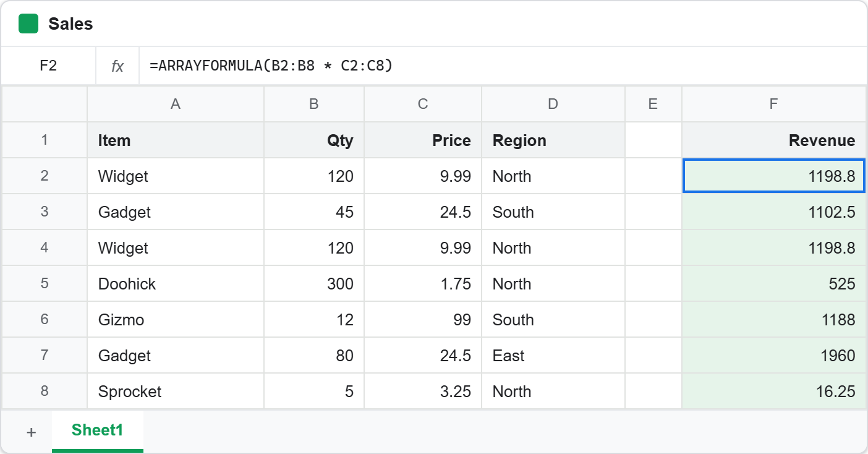Click quantity 300 cell
The image size is (868, 454).
[x=314, y=283]
